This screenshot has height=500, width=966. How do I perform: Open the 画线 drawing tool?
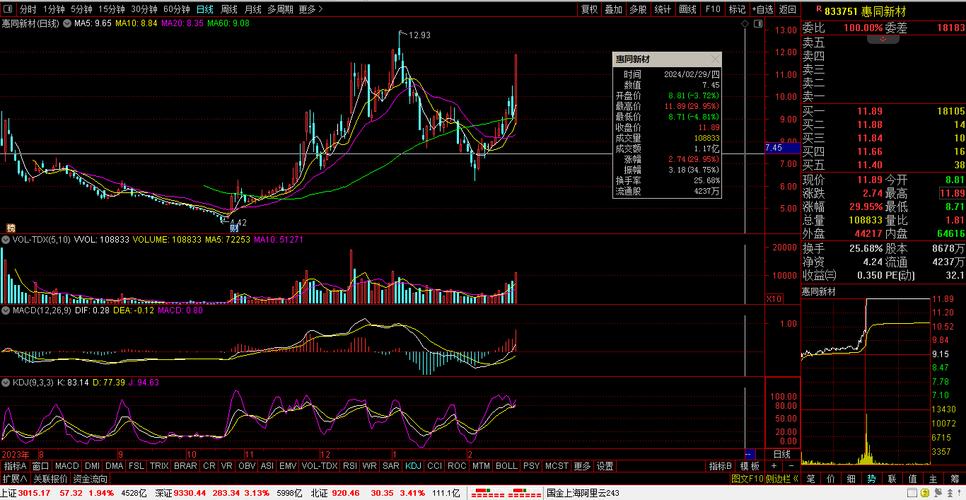pos(688,9)
